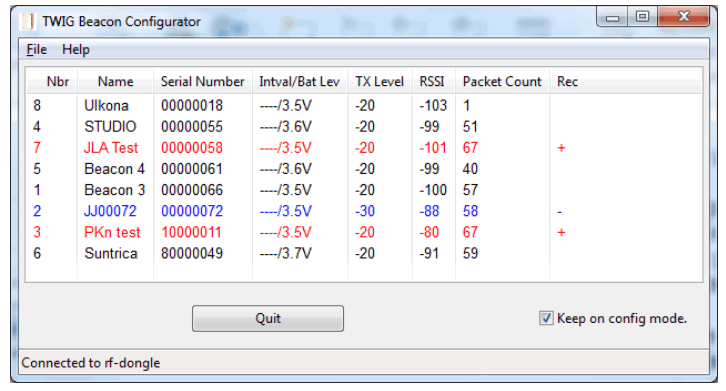Click the RSSI value -101
Viewport: 726px width, 391px height.
pos(433,148)
